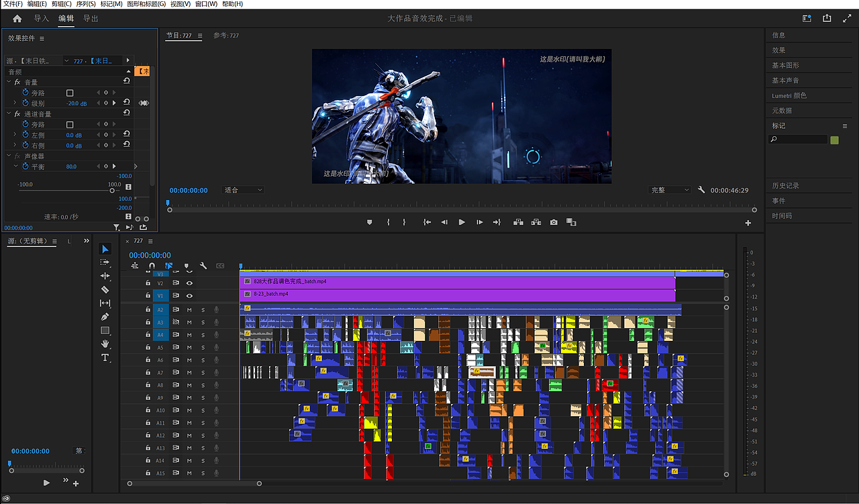Image resolution: width=859 pixels, height=504 pixels.
Task: Switch to the 参考: 727 monitor tab
Action: coord(226,36)
